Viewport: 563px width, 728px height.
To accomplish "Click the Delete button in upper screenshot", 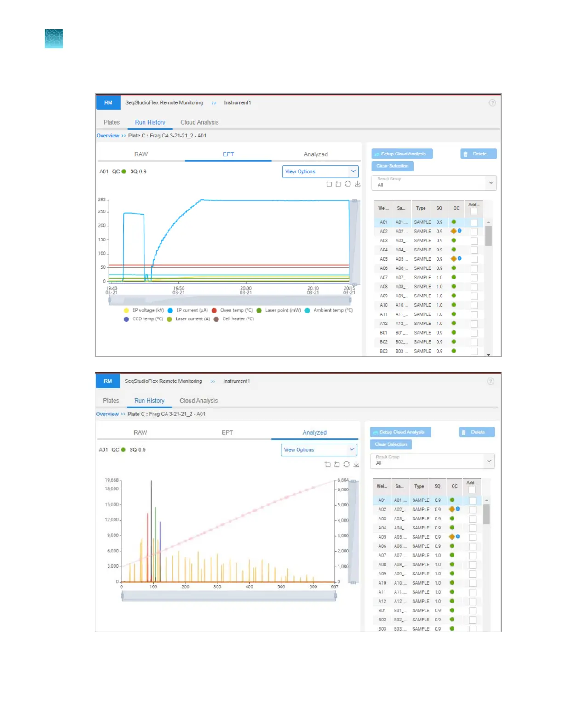I will 479,154.
